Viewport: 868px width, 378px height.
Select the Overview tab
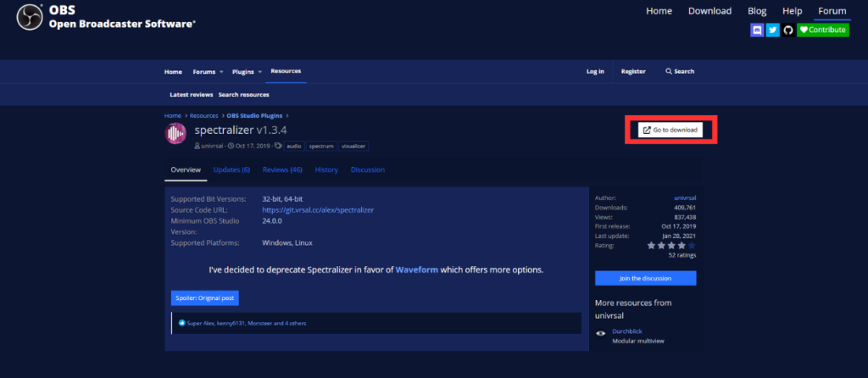(x=186, y=170)
